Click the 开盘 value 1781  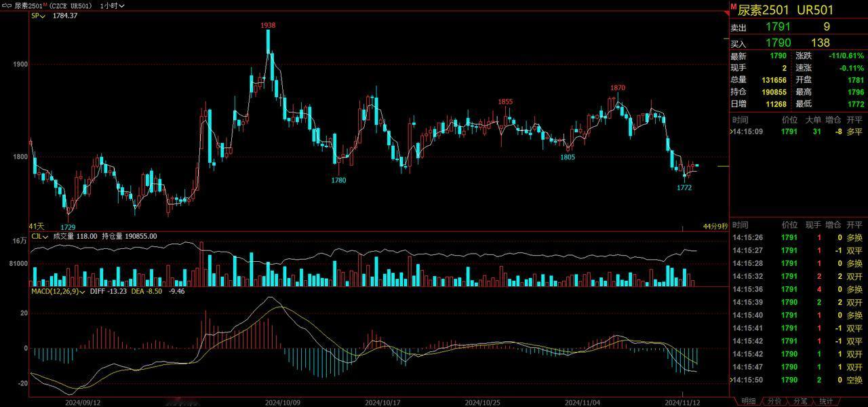856,80
